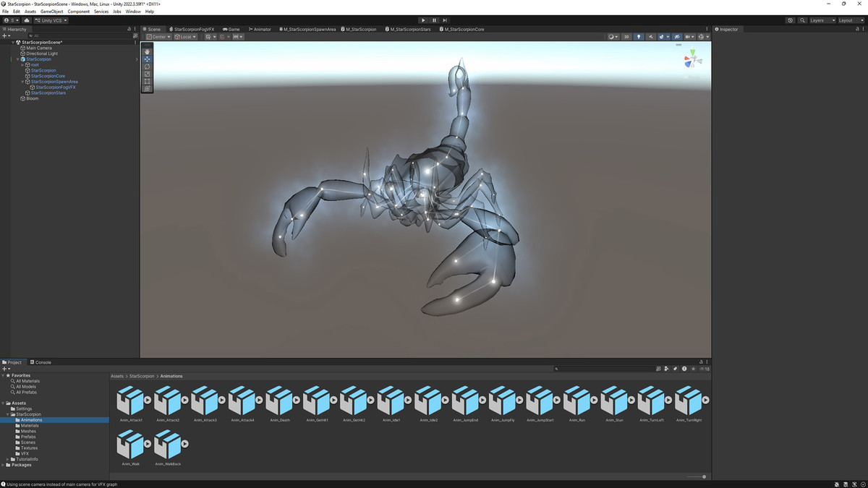Open the global Search icon
Screen dimensions: 868x488
coord(803,20)
